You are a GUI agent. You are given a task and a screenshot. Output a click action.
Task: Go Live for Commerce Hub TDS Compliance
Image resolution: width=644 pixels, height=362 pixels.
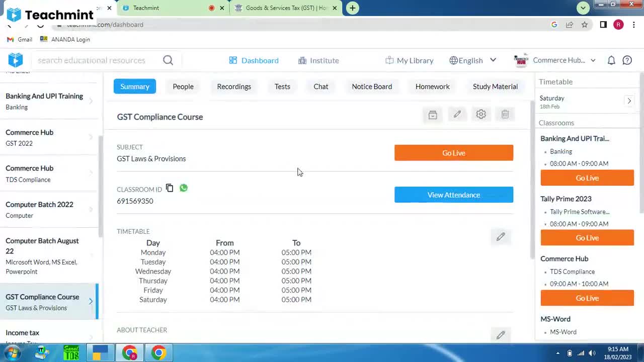pyautogui.click(x=587, y=298)
